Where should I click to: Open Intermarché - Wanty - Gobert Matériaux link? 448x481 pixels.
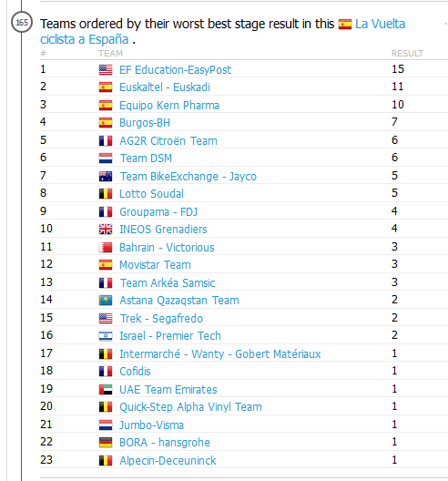(219, 354)
